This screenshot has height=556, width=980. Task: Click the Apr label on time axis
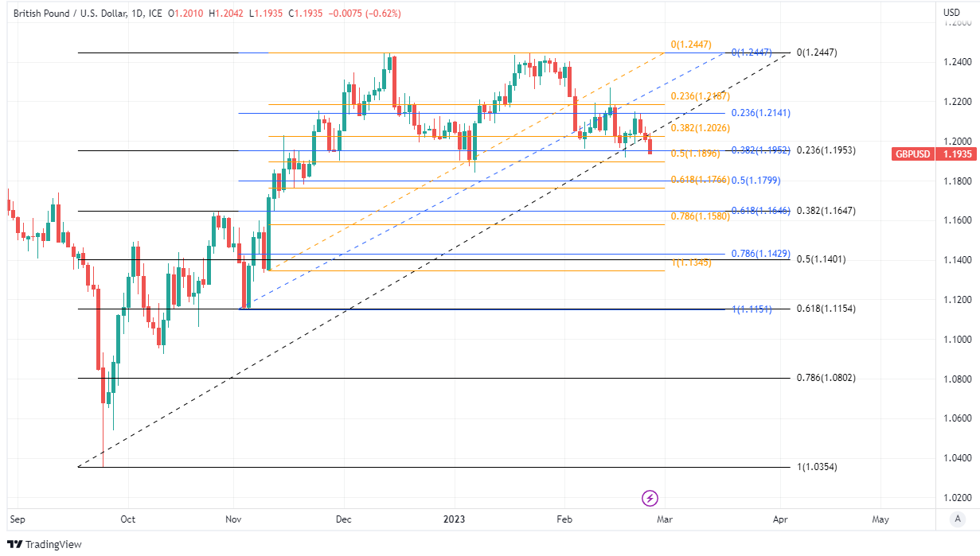(780, 519)
